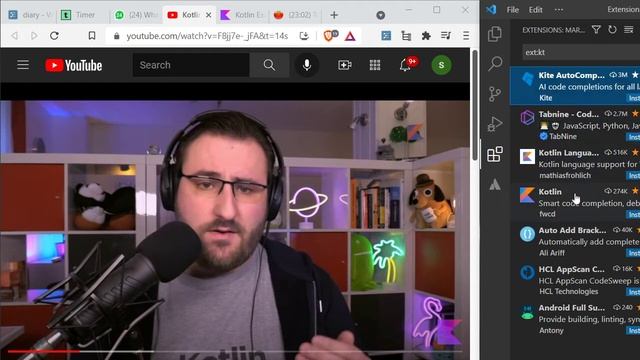Open browser main hamburger menu
The image size is (640, 360).
(x=466, y=36)
